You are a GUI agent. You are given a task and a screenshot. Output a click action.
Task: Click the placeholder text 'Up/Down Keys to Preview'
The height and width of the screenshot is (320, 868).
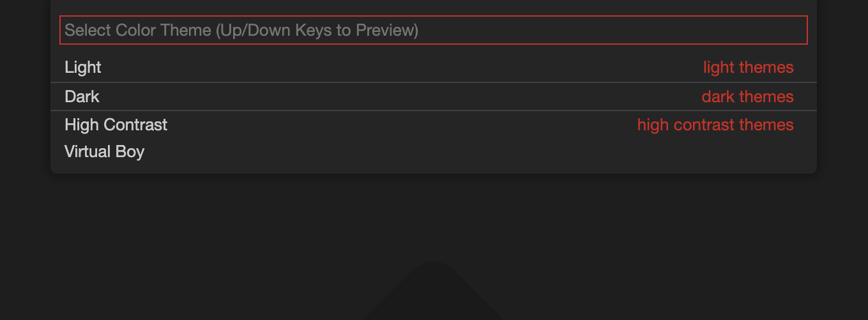tap(316, 30)
